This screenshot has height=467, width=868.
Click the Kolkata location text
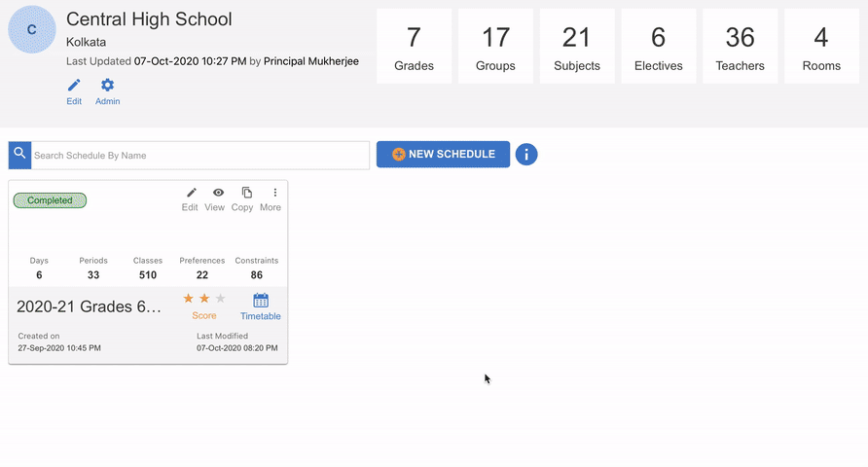86,42
